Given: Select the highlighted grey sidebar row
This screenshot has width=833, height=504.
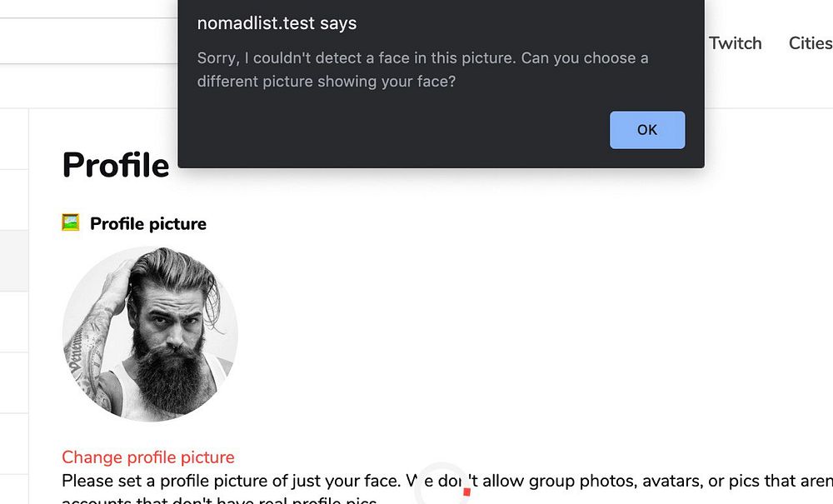Looking at the screenshot, I should (14, 261).
